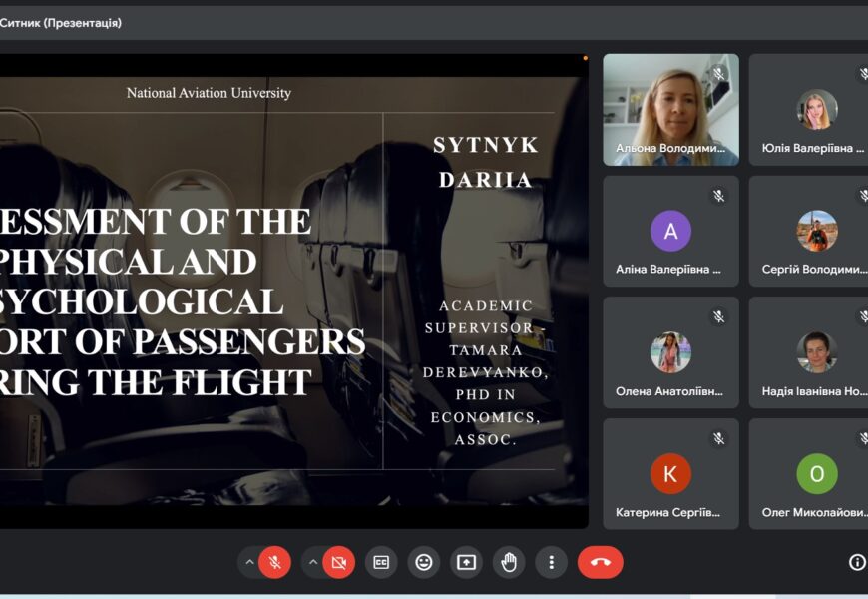Click the present screen icon
Image resolution: width=868 pixels, height=599 pixels.
point(466,563)
